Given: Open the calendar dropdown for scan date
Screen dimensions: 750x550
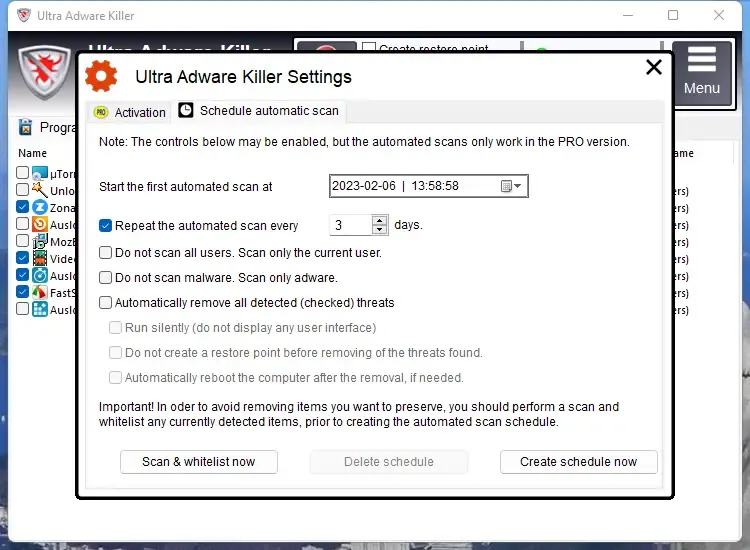Looking at the screenshot, I should pos(511,186).
